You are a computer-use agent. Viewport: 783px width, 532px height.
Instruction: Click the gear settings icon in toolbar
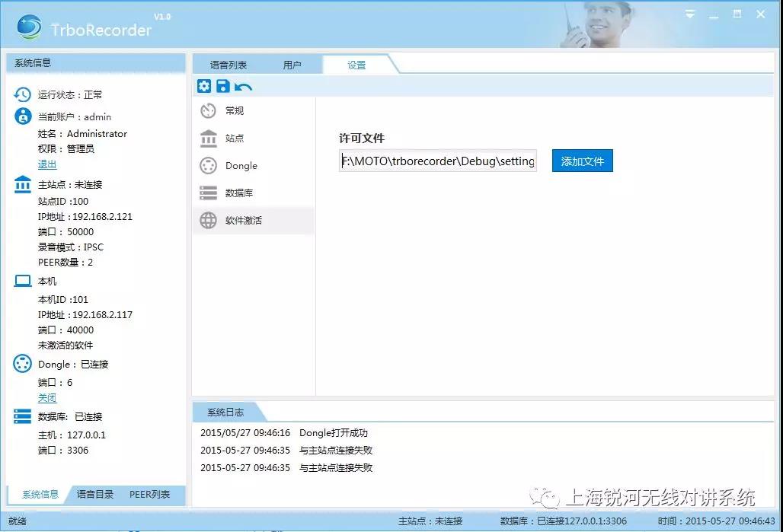[x=204, y=86]
